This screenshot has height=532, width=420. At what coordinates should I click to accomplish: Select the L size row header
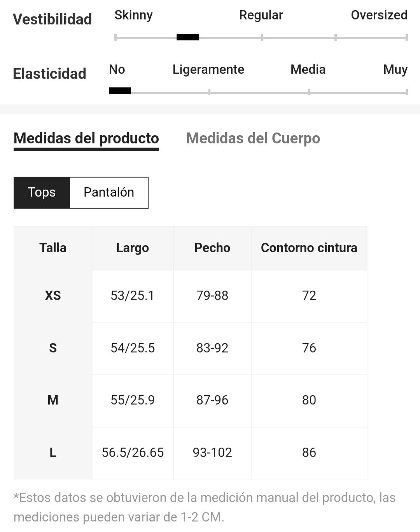point(53,453)
